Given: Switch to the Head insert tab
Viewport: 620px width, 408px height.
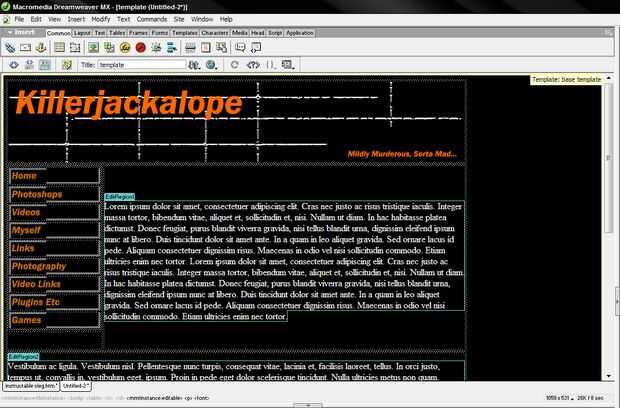Looking at the screenshot, I should tap(258, 33).
